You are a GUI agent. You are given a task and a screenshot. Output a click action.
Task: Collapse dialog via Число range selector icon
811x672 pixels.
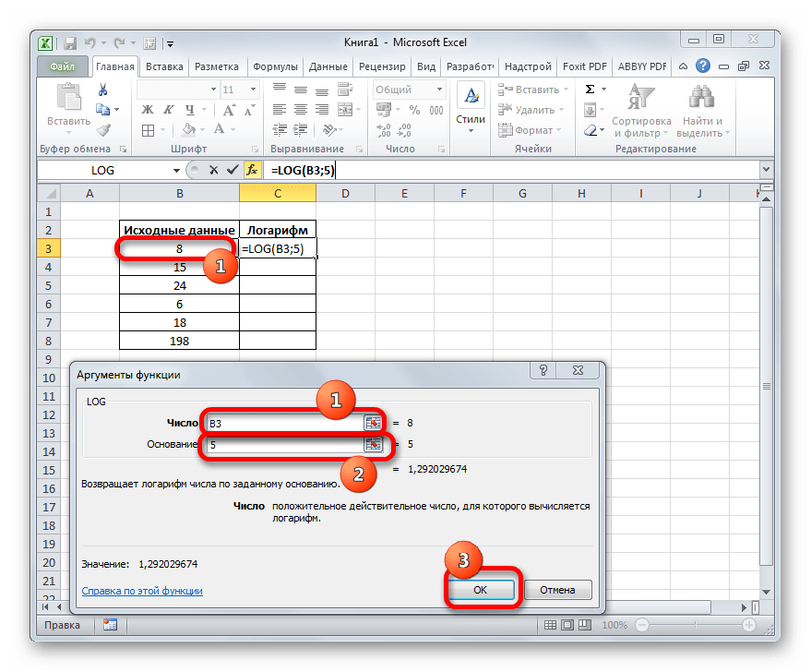coord(372,422)
